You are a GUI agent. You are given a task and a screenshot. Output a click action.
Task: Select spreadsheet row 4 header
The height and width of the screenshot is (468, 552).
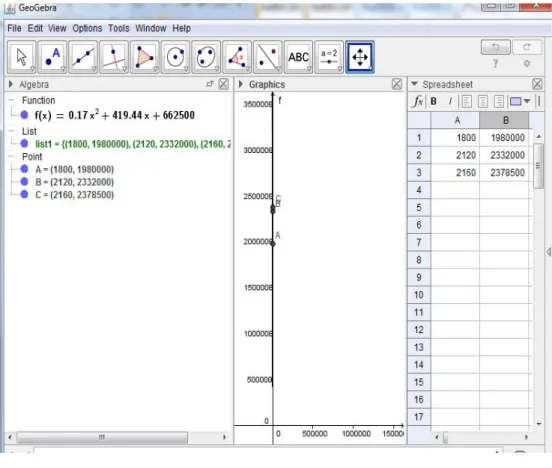coord(419,190)
